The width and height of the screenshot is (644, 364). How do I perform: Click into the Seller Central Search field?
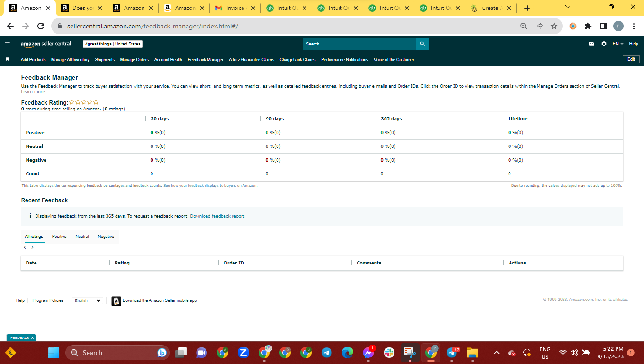click(359, 44)
